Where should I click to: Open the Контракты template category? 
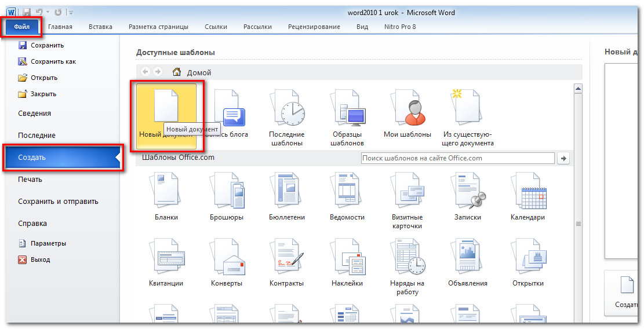click(287, 263)
